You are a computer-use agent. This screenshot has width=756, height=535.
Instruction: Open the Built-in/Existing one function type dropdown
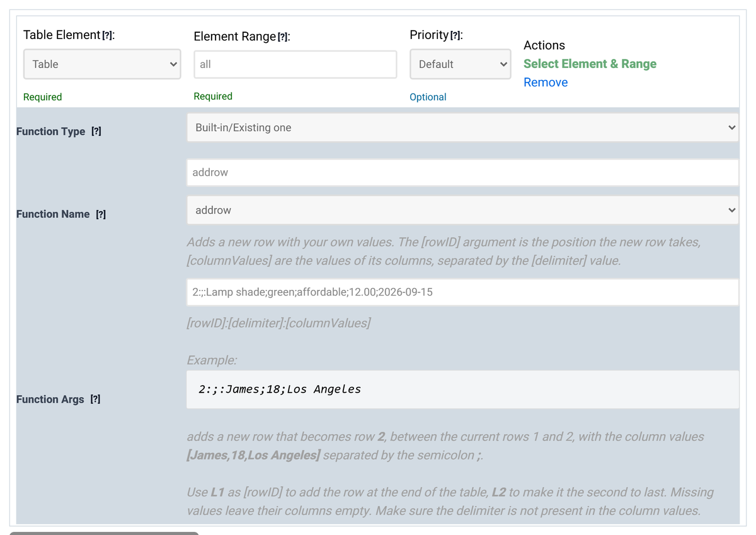(462, 128)
